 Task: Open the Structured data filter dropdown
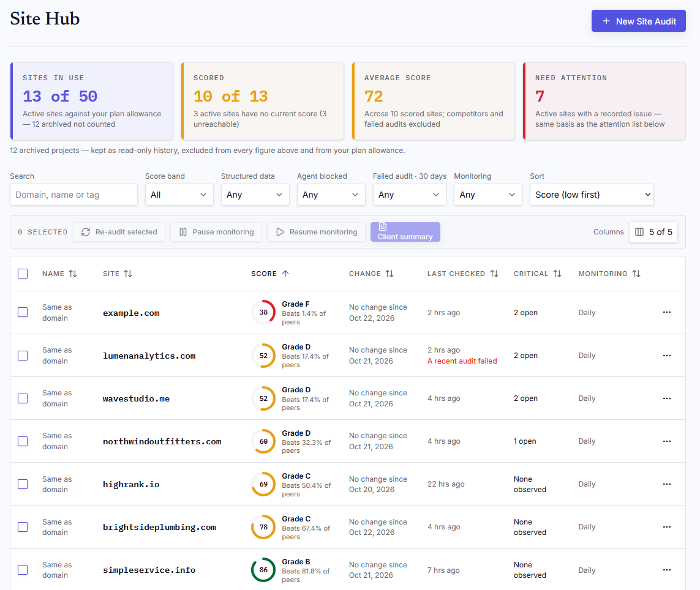[255, 195]
